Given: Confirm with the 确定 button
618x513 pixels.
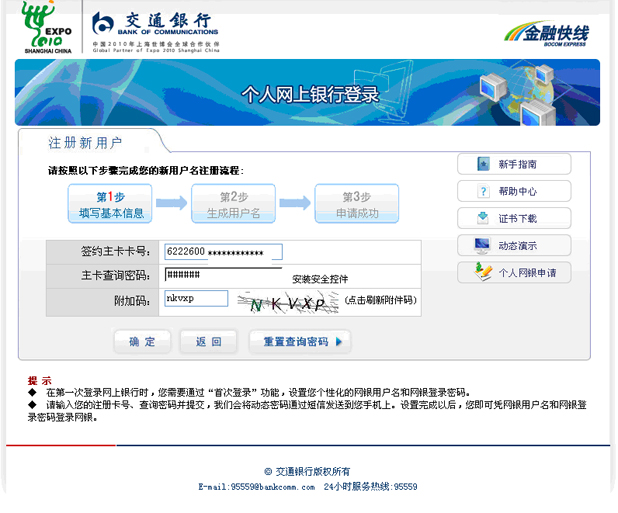Looking at the screenshot, I should point(142,342).
